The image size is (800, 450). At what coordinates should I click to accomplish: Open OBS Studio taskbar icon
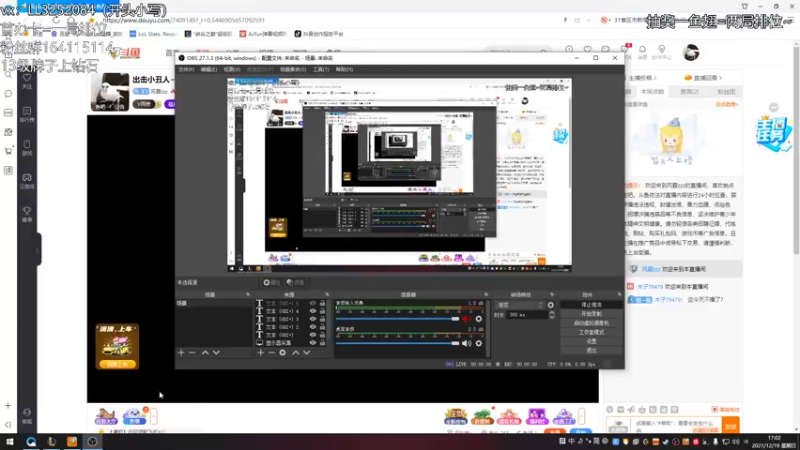coord(92,442)
